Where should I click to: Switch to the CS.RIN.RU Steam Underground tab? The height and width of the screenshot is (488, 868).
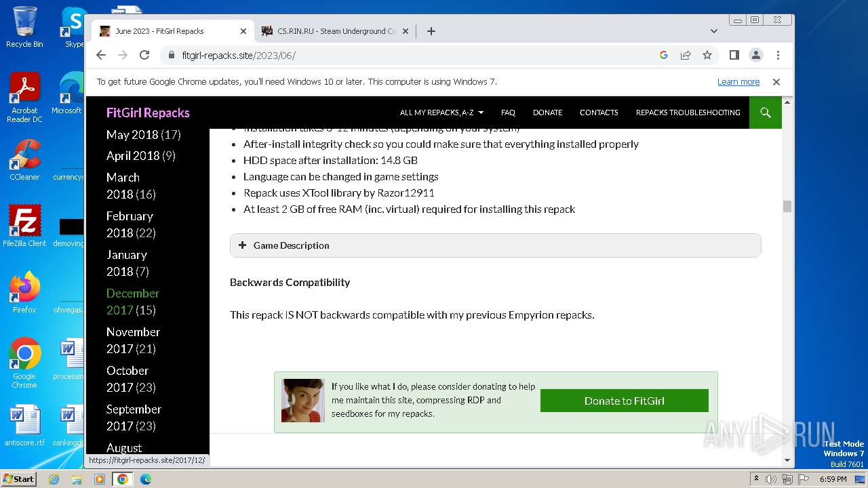[335, 31]
